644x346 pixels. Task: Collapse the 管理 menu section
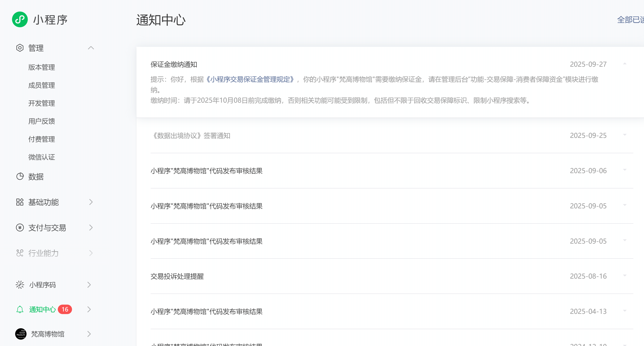(x=91, y=48)
